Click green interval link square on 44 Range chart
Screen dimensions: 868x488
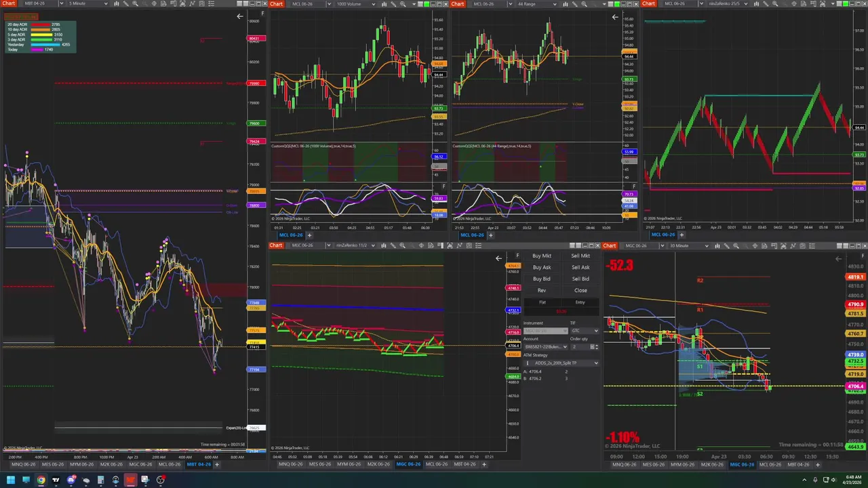(617, 3)
